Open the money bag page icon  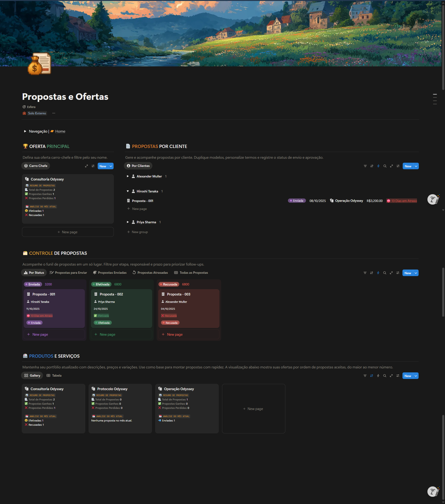[39, 64]
